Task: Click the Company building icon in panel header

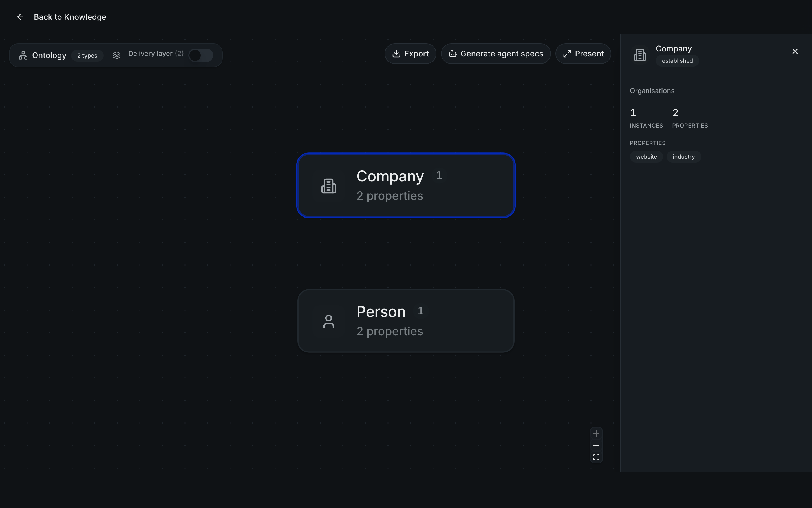Action: pos(640,55)
